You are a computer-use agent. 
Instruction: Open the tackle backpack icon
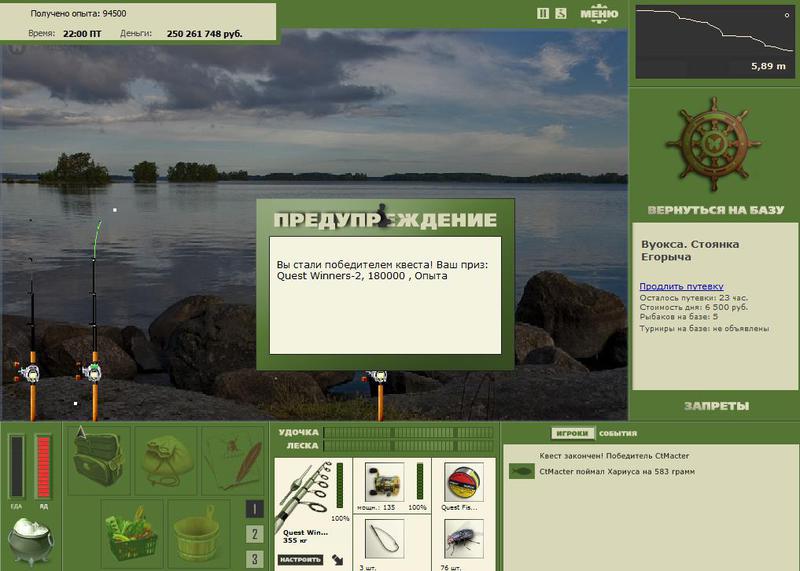click(98, 460)
